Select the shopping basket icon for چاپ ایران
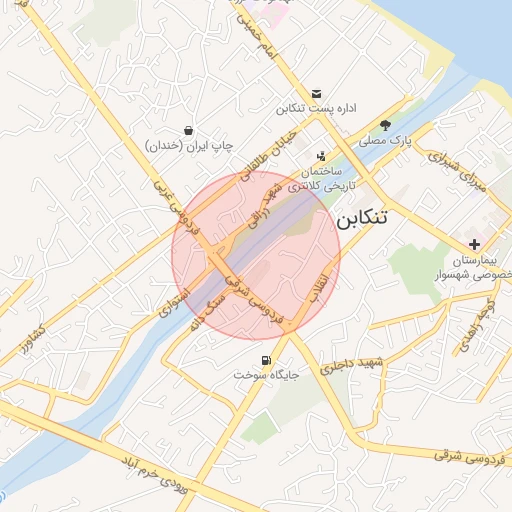Image resolution: width=512 pixels, height=512 pixels. pos(188,131)
